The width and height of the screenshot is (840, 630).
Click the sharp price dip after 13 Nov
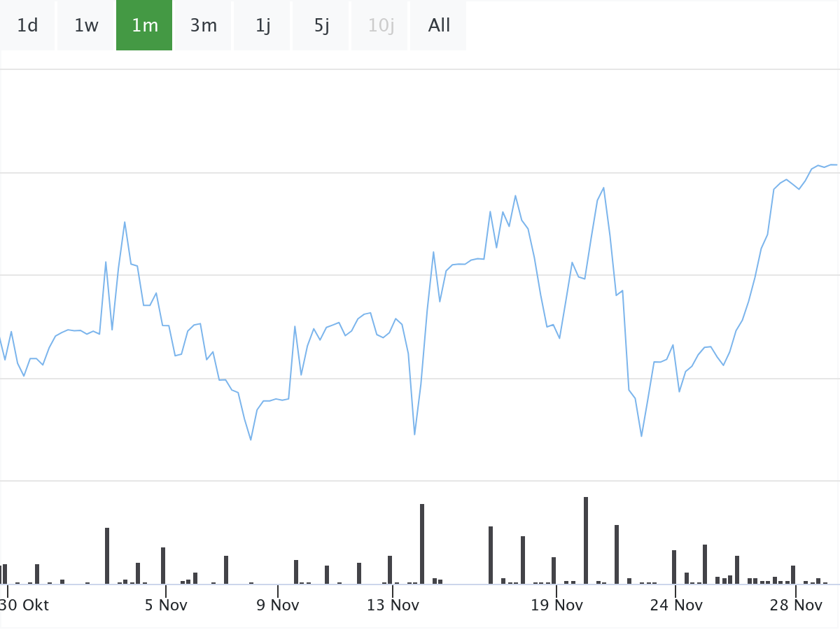[414, 435]
